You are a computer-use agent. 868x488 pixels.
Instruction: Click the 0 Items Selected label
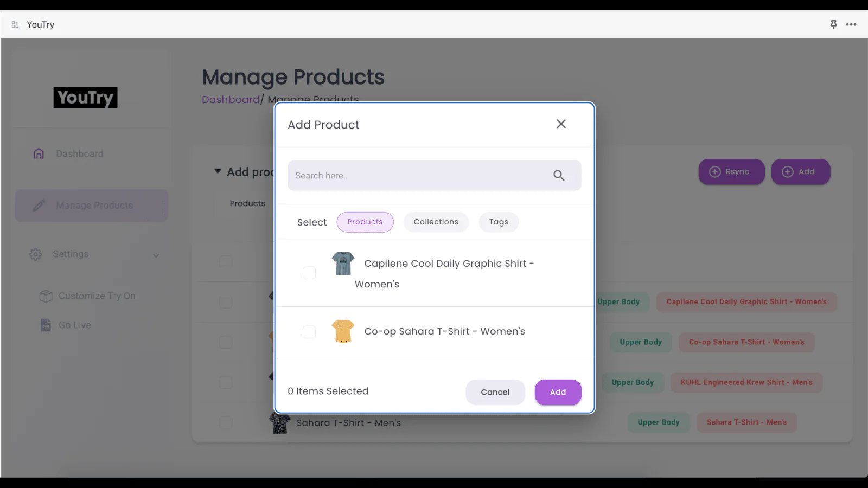click(328, 391)
